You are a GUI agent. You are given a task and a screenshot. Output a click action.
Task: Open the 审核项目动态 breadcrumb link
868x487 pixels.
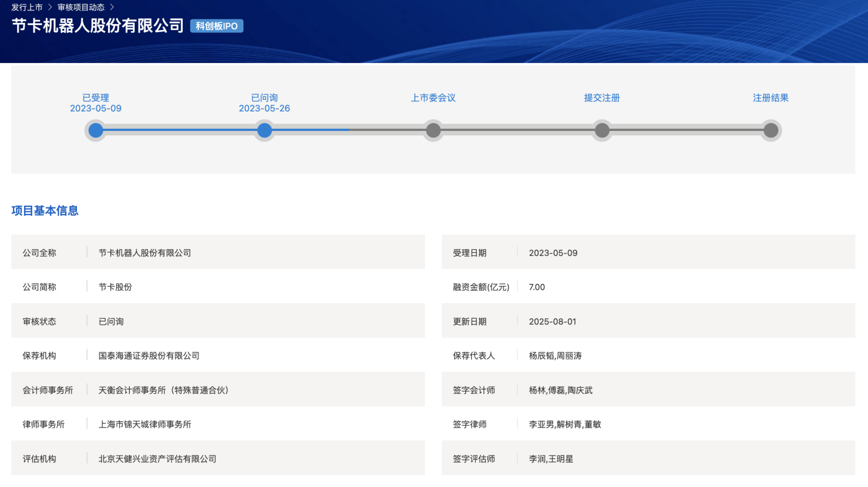click(81, 7)
